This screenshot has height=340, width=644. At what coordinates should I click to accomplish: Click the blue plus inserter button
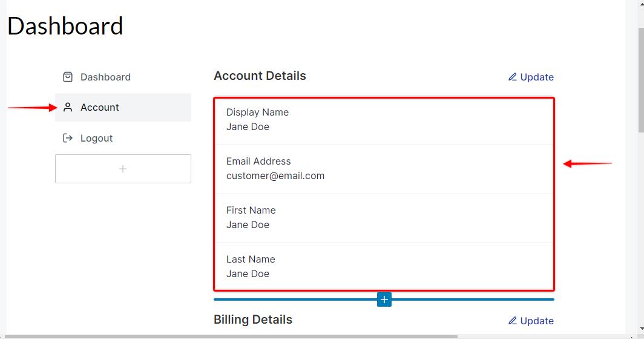click(x=384, y=299)
